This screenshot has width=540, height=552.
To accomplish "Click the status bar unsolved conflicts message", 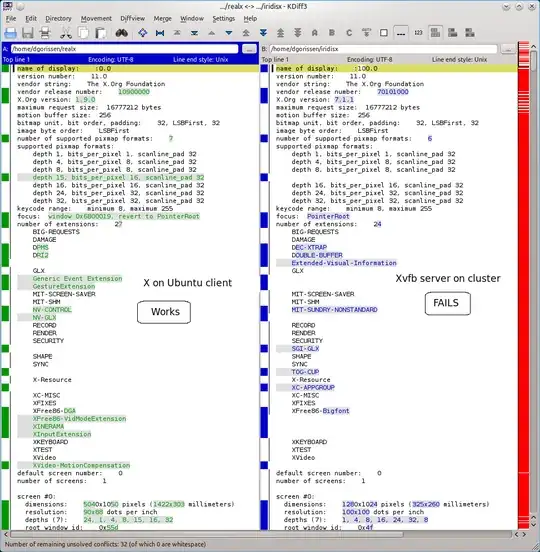I will [x=105, y=544].
